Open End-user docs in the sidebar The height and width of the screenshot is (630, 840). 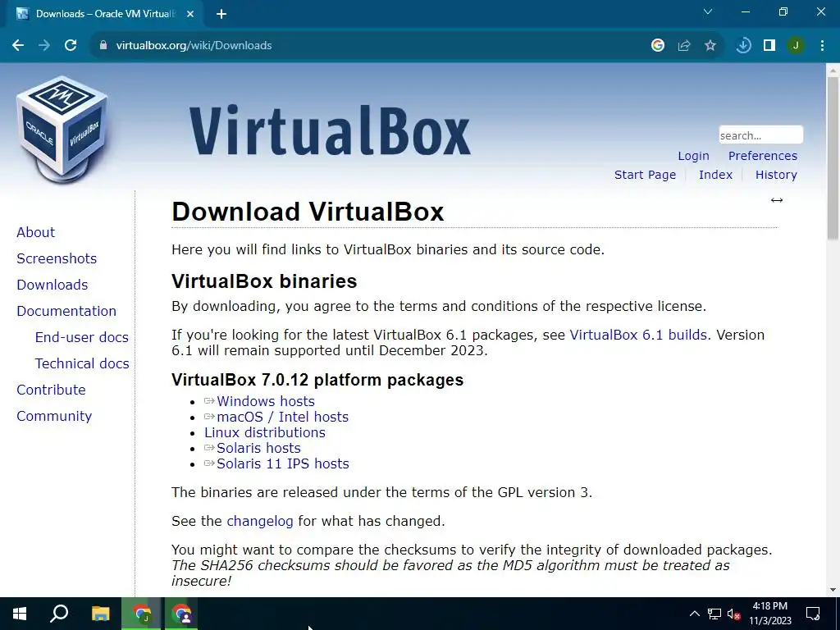[82, 337]
